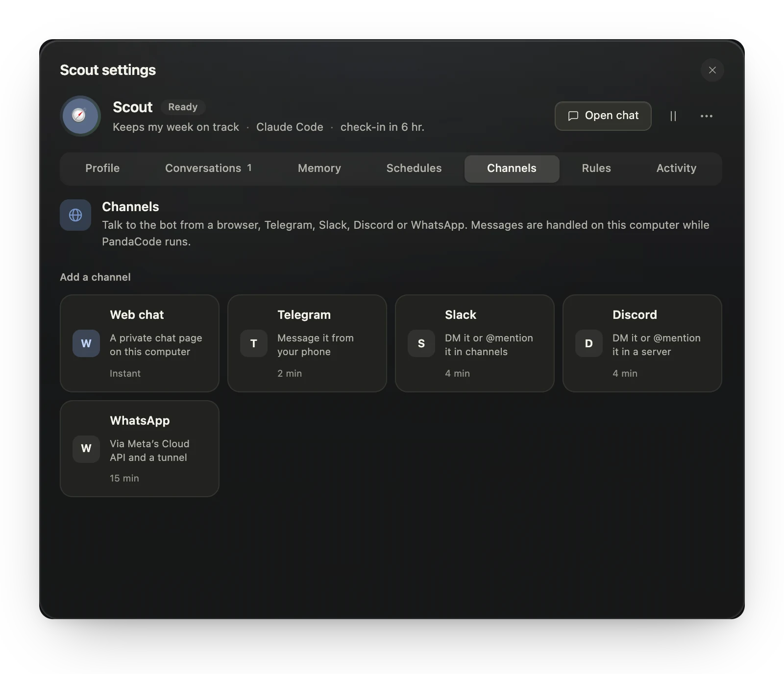Go to the Schedules tab
Image resolution: width=784 pixels, height=674 pixels.
tap(414, 168)
